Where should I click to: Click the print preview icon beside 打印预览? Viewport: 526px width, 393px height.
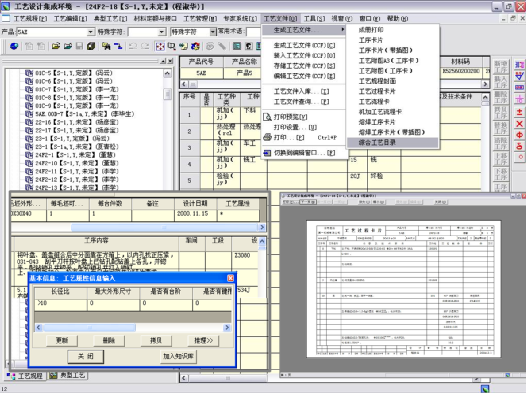click(x=267, y=117)
